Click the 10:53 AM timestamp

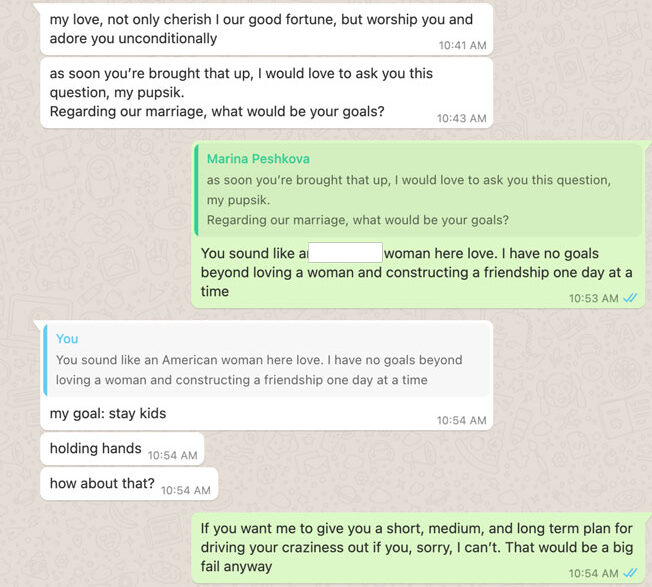pos(593,298)
